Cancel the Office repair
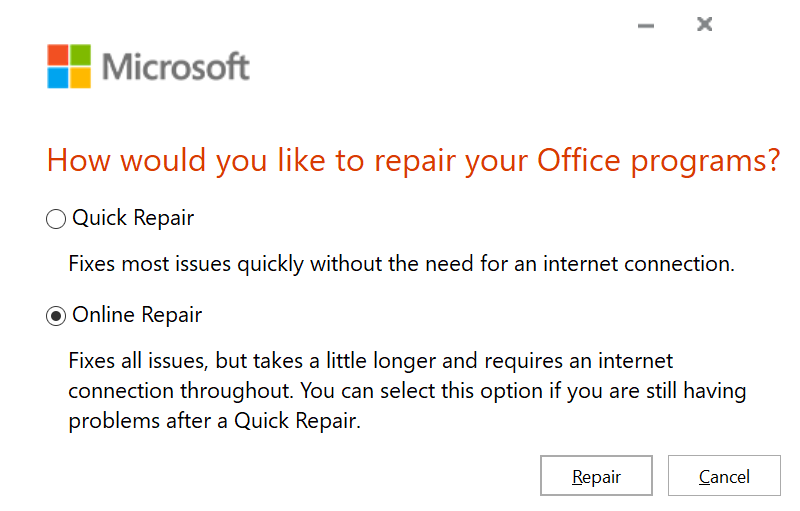Screen dimensions: 800x511 (724, 475)
